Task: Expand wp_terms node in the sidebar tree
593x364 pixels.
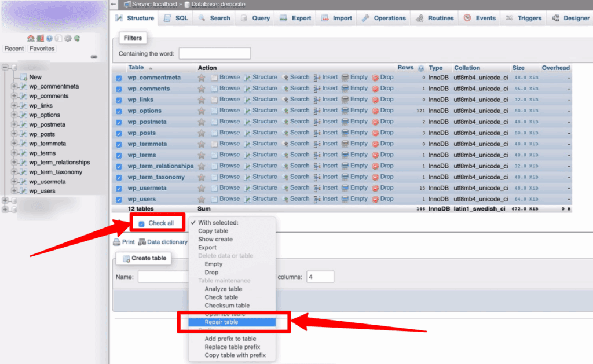Action: (14, 153)
